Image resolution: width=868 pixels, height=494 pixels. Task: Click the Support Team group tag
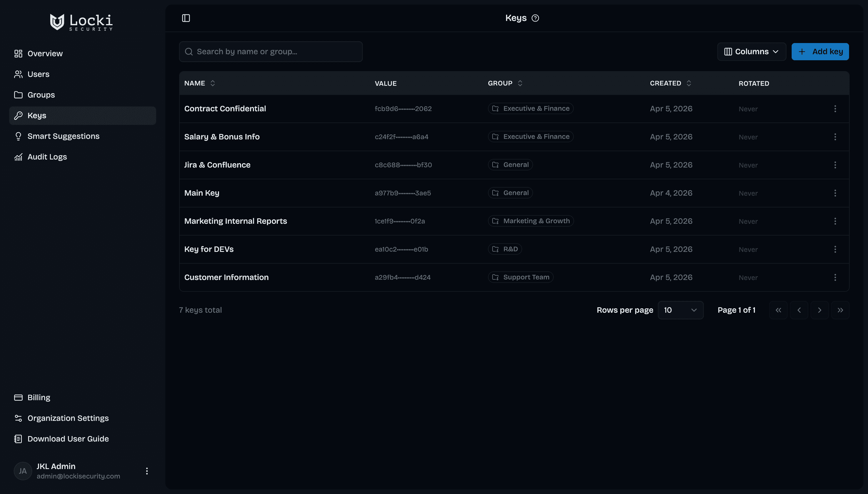(520, 277)
